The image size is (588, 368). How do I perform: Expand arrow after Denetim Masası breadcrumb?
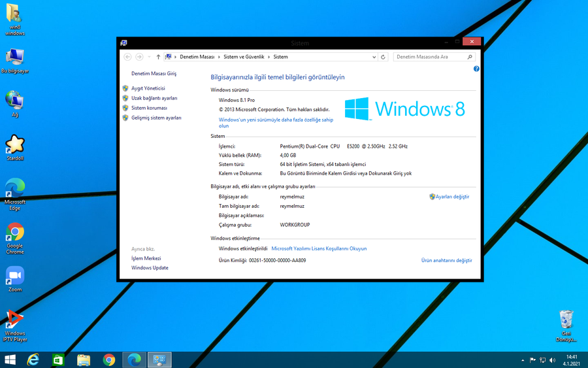click(x=219, y=57)
